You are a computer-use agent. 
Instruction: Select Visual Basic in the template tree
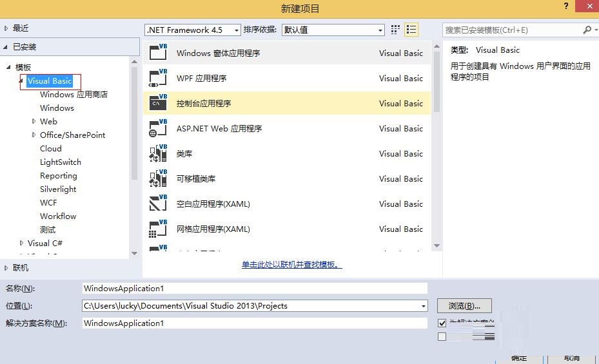(50, 81)
